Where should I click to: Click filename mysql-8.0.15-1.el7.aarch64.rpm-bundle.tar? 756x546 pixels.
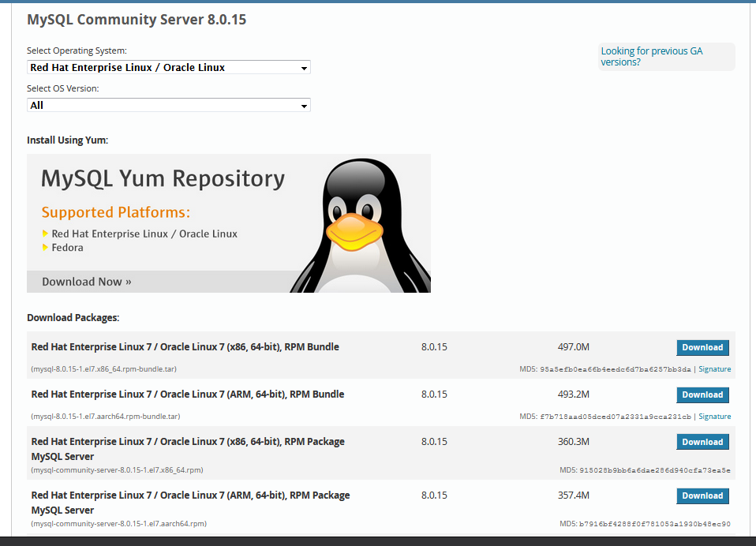pos(103,416)
